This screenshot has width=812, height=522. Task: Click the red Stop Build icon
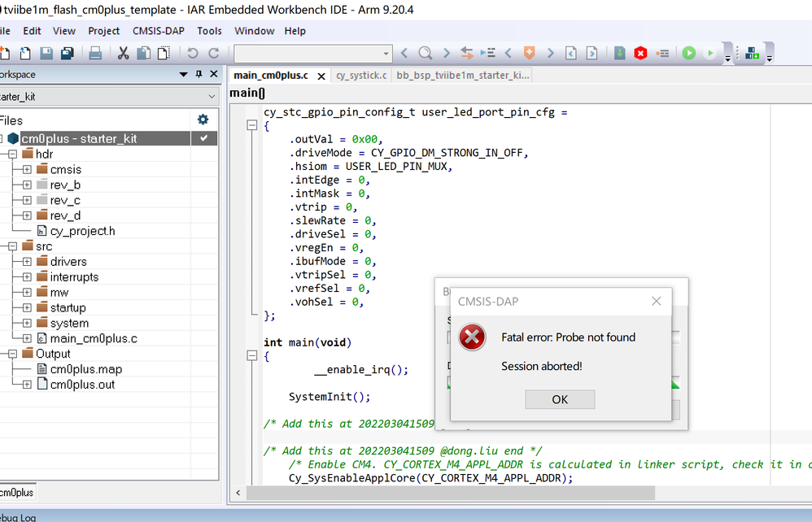(640, 52)
